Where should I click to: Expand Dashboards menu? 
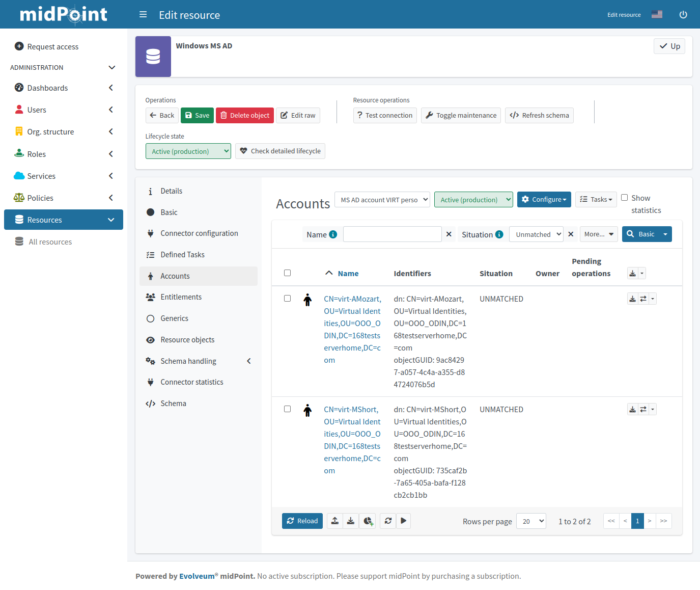pos(64,88)
